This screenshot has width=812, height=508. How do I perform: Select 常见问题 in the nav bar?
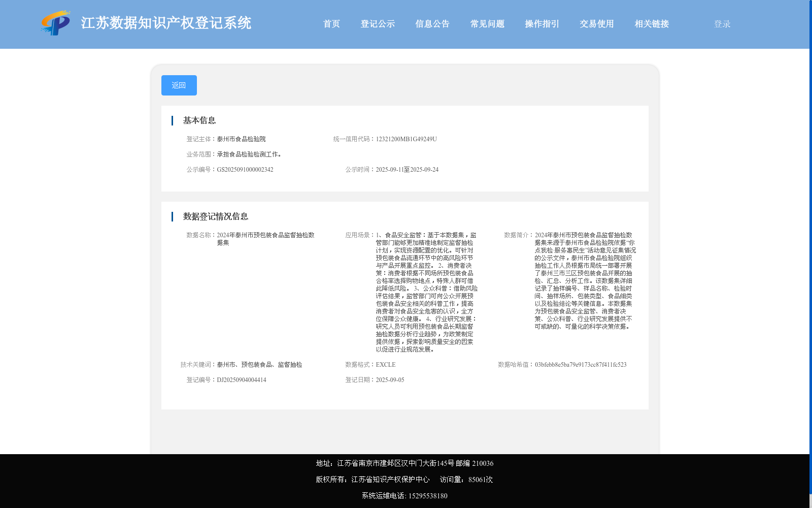pos(487,24)
